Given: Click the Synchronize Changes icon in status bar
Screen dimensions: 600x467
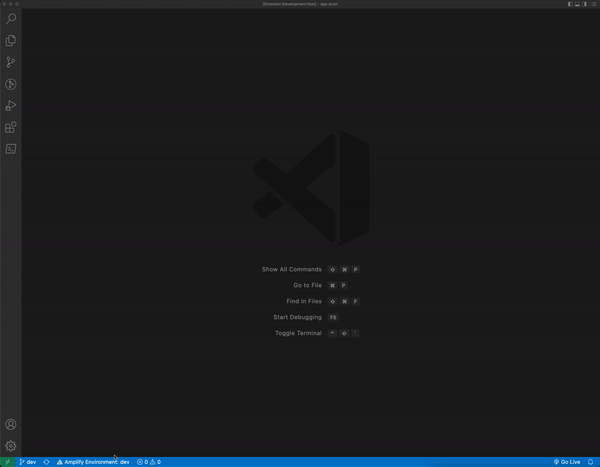Looking at the screenshot, I should 46,462.
